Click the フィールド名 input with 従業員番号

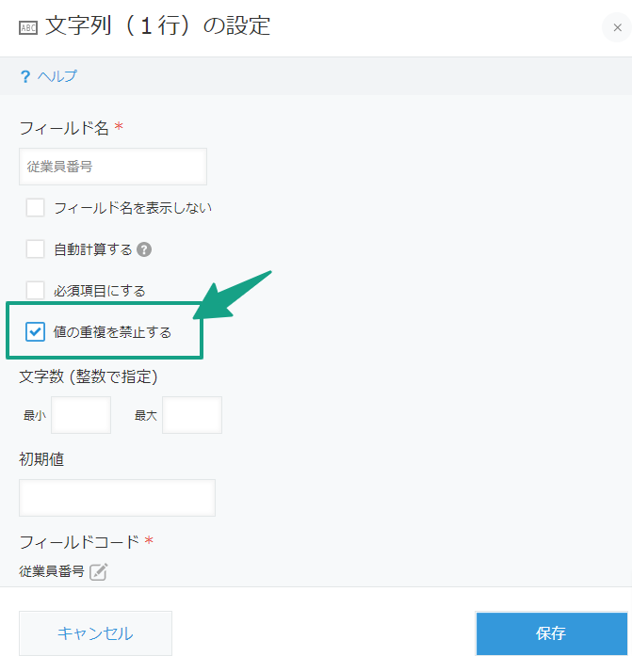coord(113,167)
